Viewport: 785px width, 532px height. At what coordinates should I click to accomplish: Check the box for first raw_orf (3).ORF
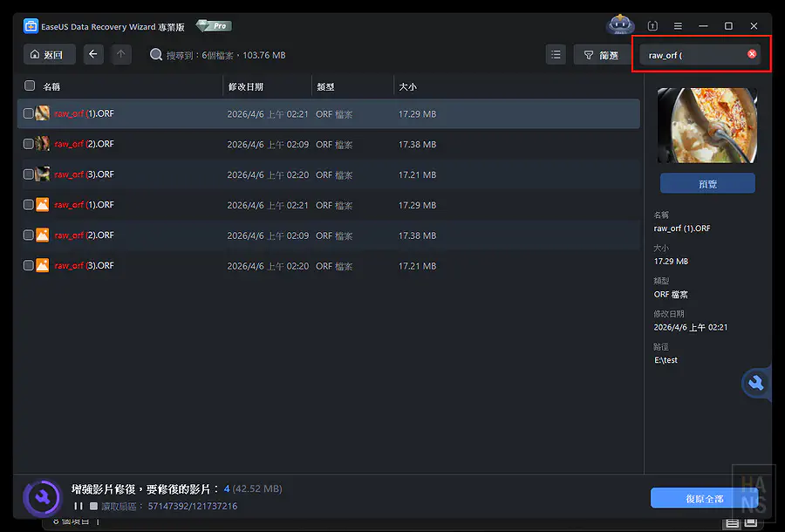click(29, 174)
